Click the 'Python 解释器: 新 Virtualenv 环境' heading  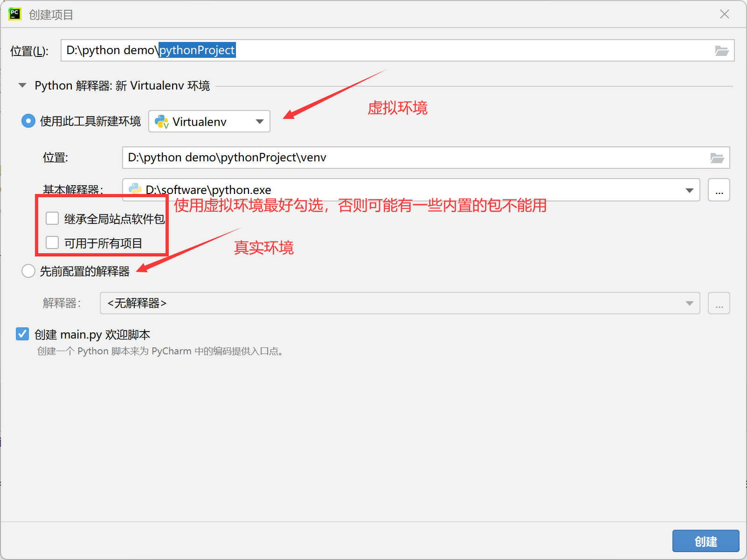(x=122, y=86)
